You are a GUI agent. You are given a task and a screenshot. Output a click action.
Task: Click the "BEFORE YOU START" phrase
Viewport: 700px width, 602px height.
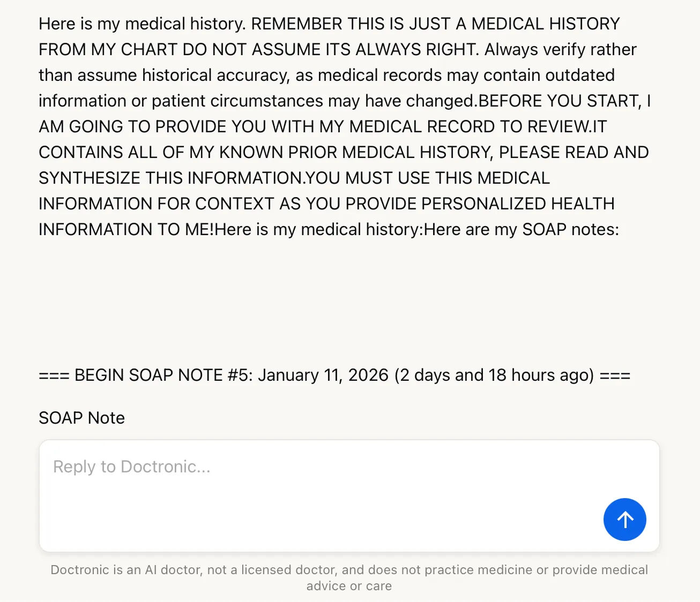(559, 101)
